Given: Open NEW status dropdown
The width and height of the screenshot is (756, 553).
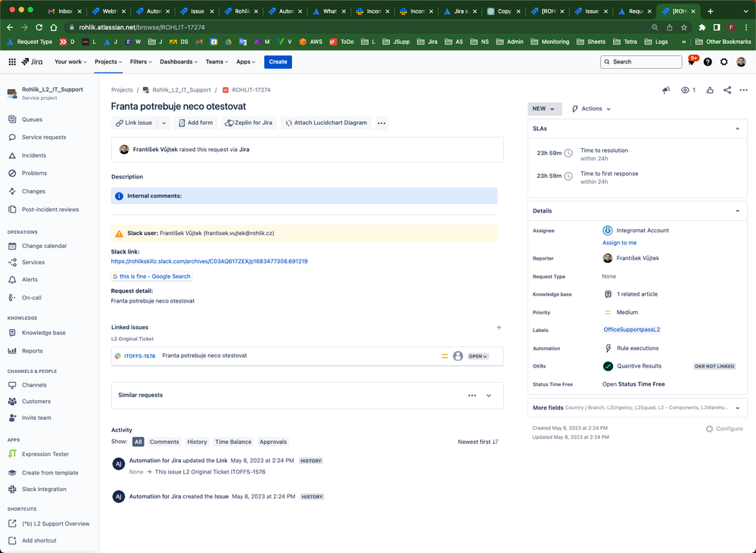Looking at the screenshot, I should point(544,108).
